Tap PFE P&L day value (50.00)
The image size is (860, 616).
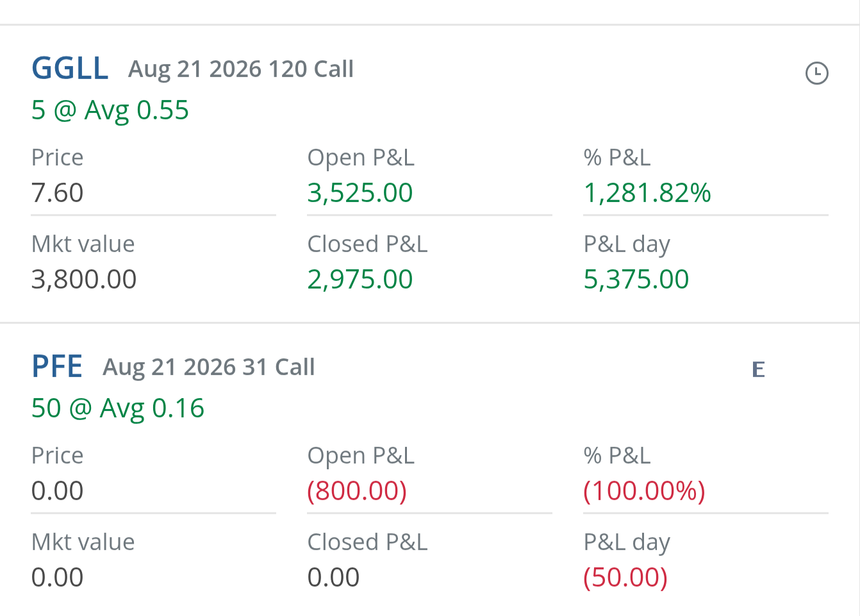[625, 578]
